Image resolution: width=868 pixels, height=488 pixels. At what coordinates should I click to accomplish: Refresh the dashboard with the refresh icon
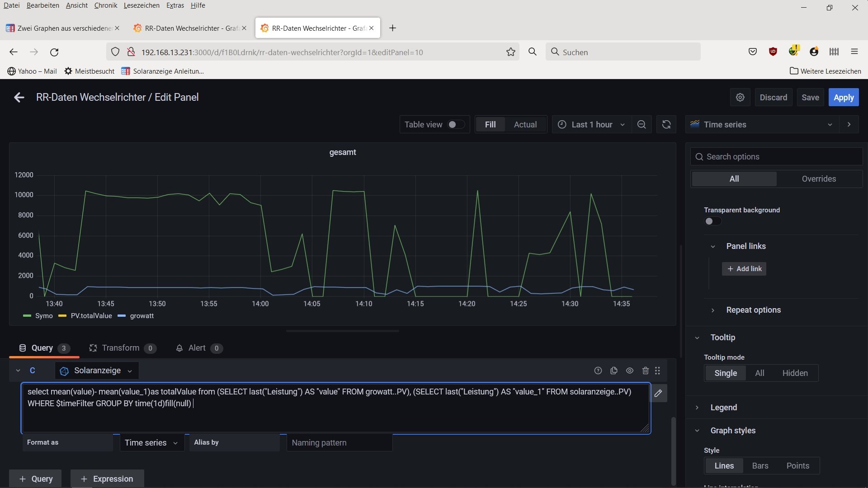coord(666,124)
